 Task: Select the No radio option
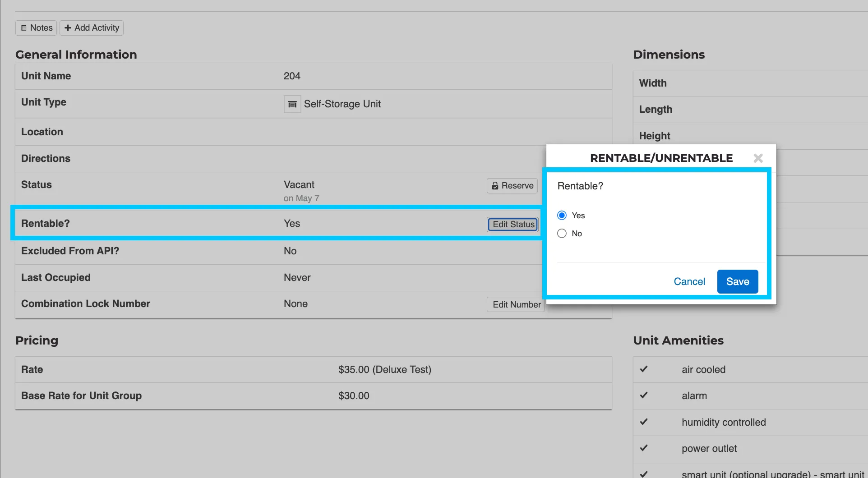pyautogui.click(x=562, y=234)
